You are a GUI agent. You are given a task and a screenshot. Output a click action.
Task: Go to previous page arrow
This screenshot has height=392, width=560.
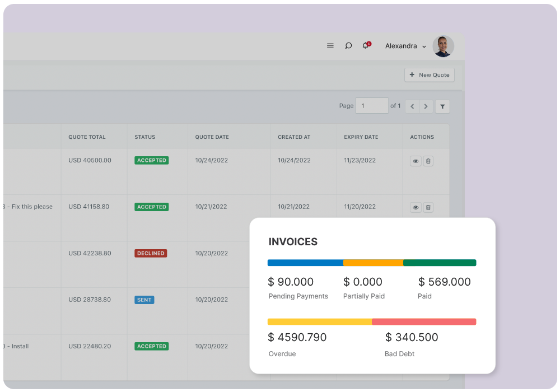pyautogui.click(x=412, y=106)
